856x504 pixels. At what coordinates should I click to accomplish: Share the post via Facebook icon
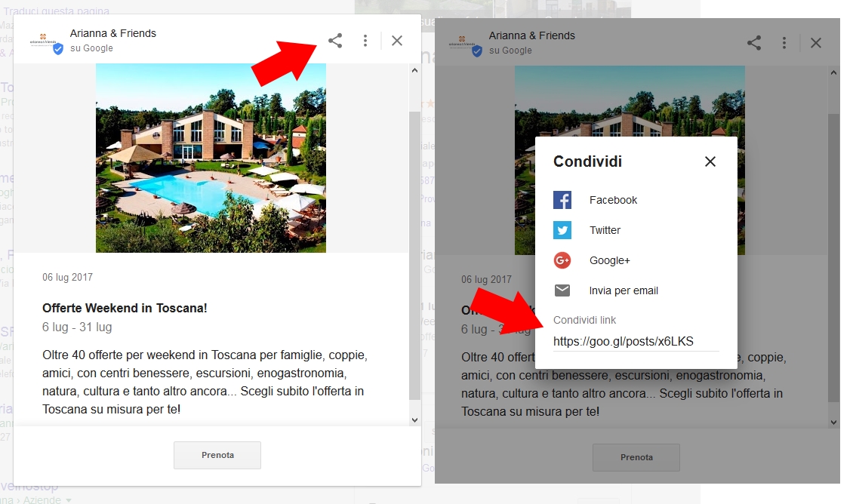click(x=562, y=200)
